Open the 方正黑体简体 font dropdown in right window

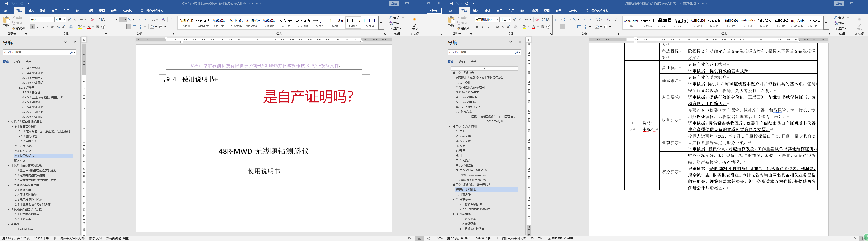click(x=498, y=19)
